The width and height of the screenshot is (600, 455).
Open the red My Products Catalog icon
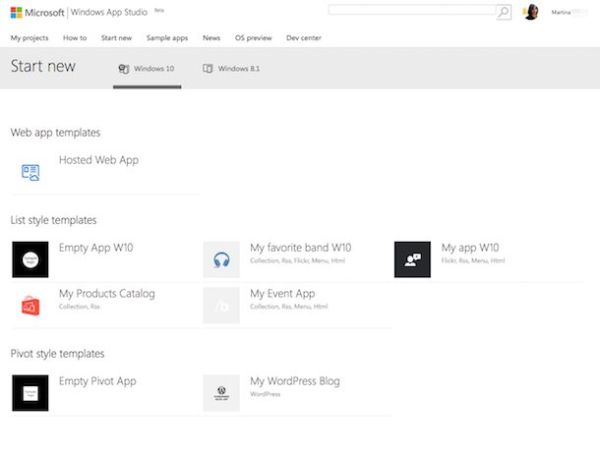[x=30, y=305]
